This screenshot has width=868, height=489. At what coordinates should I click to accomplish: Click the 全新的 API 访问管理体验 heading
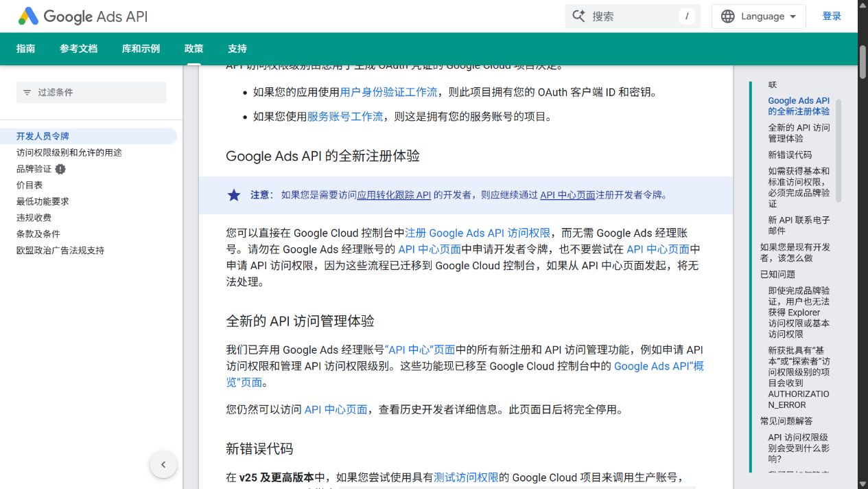301,321
